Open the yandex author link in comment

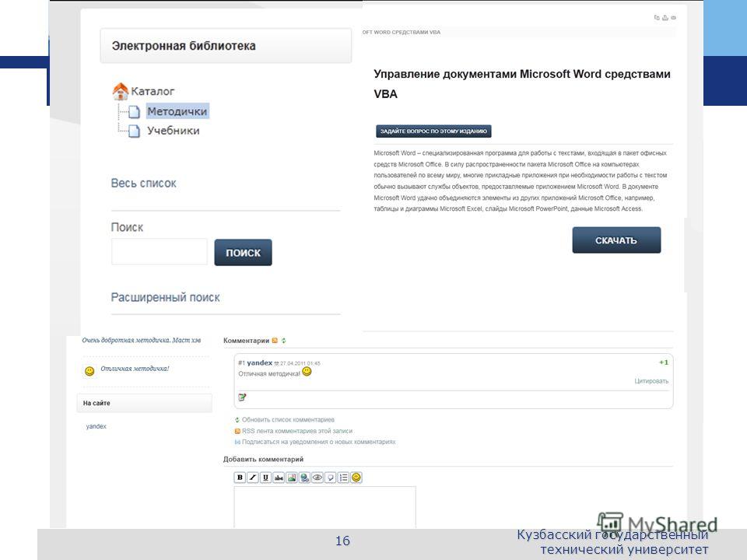[x=260, y=363]
